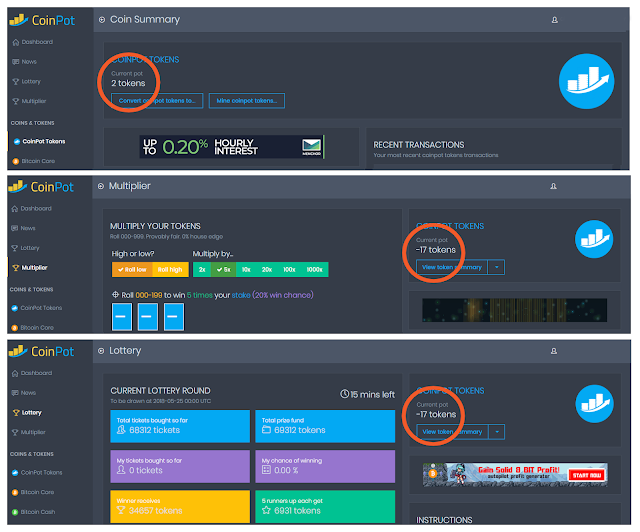Click '2 tokens' current pot value
Image resolution: width=640 pixels, height=532 pixels.
tap(128, 83)
